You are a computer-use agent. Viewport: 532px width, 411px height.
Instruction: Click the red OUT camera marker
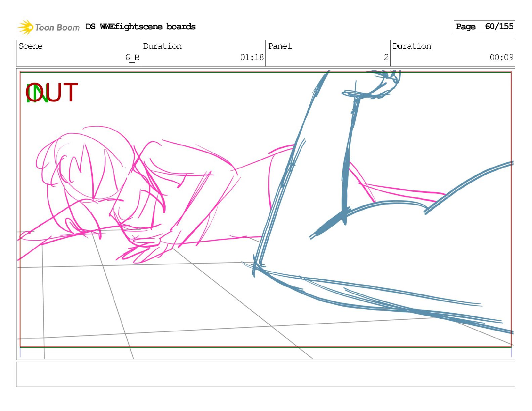[x=60, y=93]
